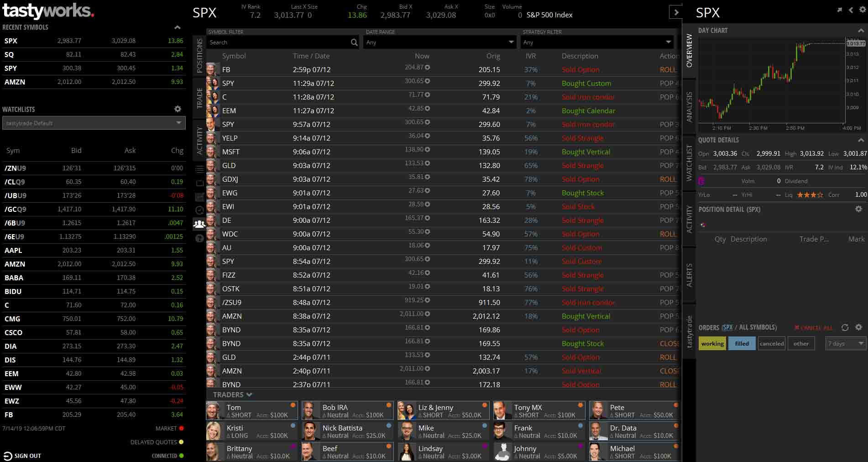Select AAPL row in the watchlist
The width and height of the screenshot is (868, 462).
coord(94,250)
